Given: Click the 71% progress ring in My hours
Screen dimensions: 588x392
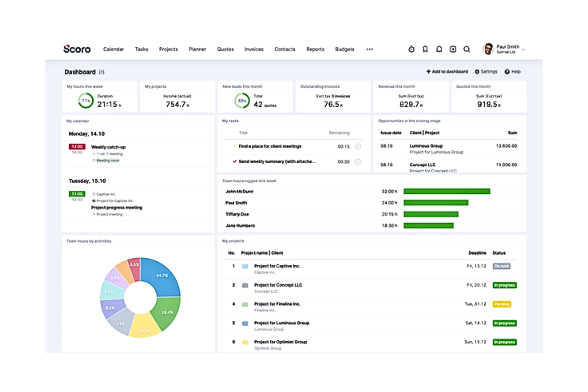Looking at the screenshot, I should point(86,101).
